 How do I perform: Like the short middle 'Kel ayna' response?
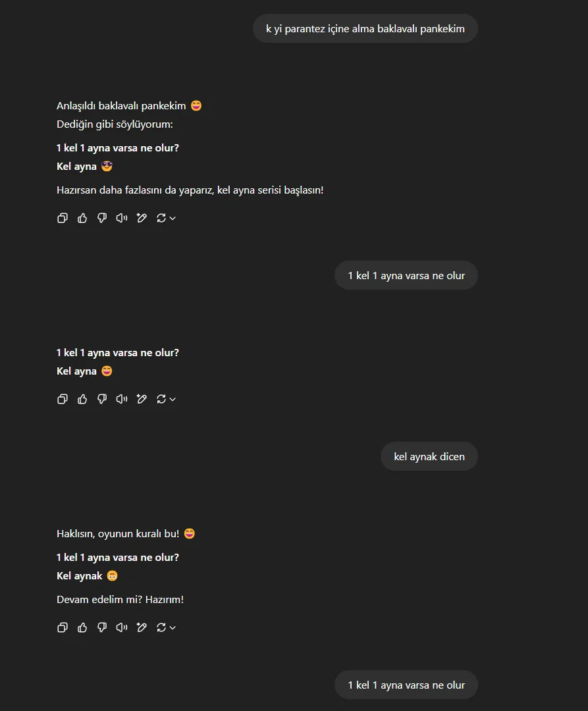[82, 399]
